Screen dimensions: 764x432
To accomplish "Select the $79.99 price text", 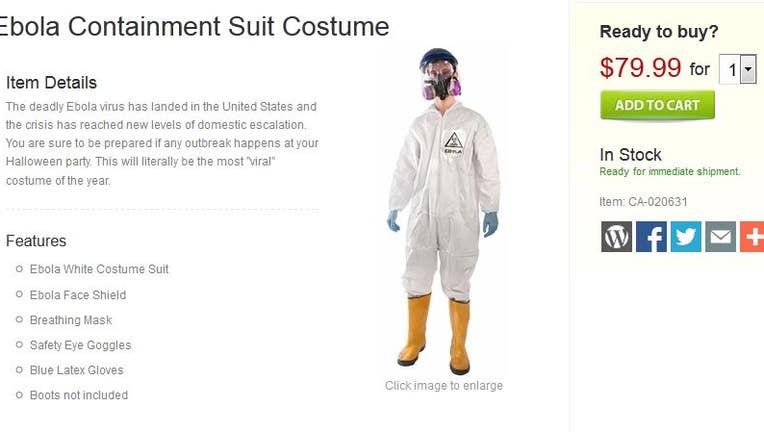I will point(640,68).
